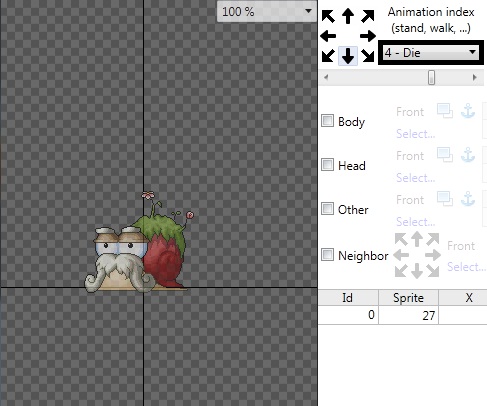
Task: Click the Body row's layer order icon
Action: 445,111
